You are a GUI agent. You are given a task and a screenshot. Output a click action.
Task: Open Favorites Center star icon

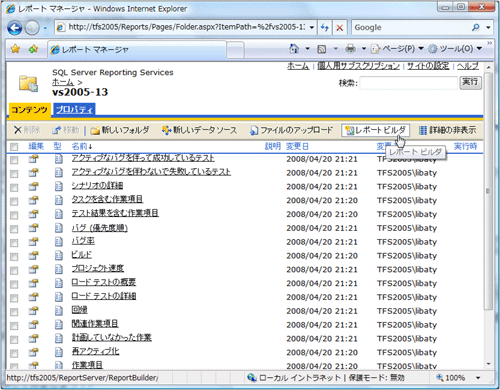pos(15,49)
